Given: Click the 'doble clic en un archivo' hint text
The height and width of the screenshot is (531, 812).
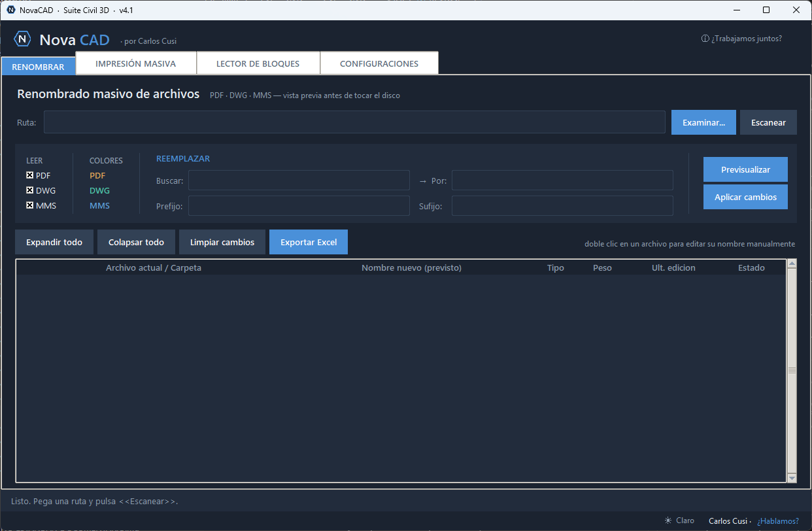Looking at the screenshot, I should [x=690, y=244].
